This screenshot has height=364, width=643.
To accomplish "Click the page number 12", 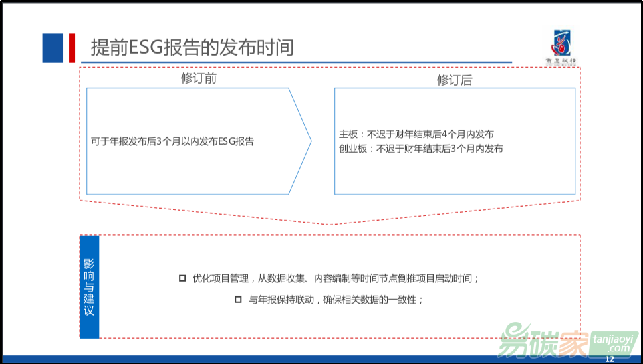I will tap(609, 359).
